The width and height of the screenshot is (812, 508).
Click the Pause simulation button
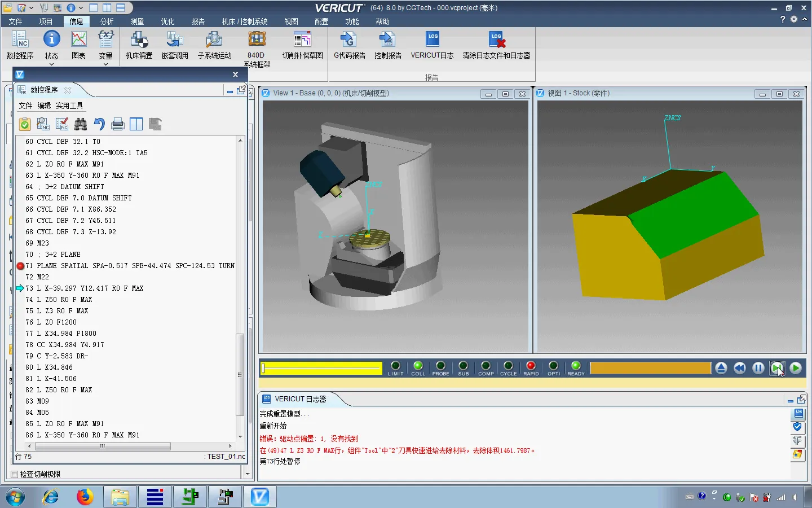(758, 368)
